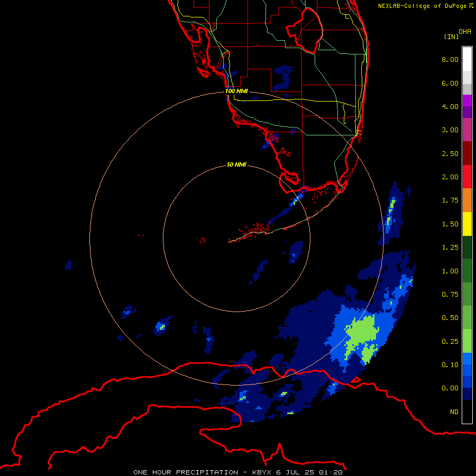Click the 1.75 legend value
This screenshot has width=476, height=476.
[450, 200]
